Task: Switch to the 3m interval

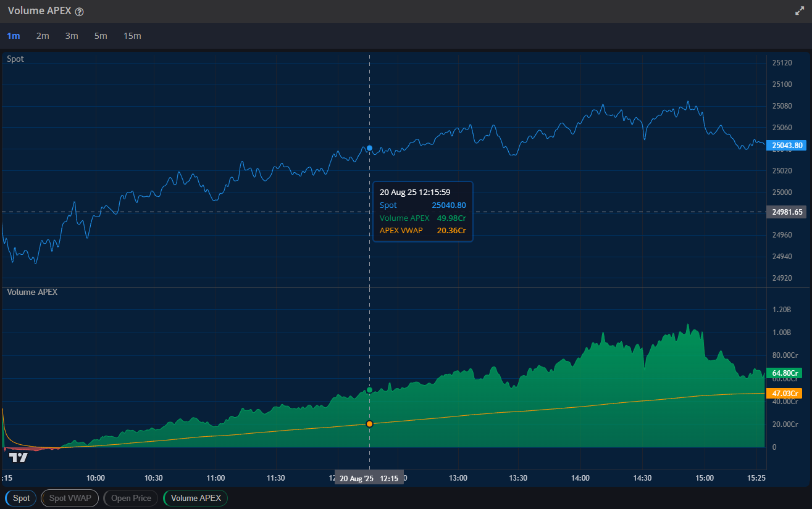Action: click(72, 36)
